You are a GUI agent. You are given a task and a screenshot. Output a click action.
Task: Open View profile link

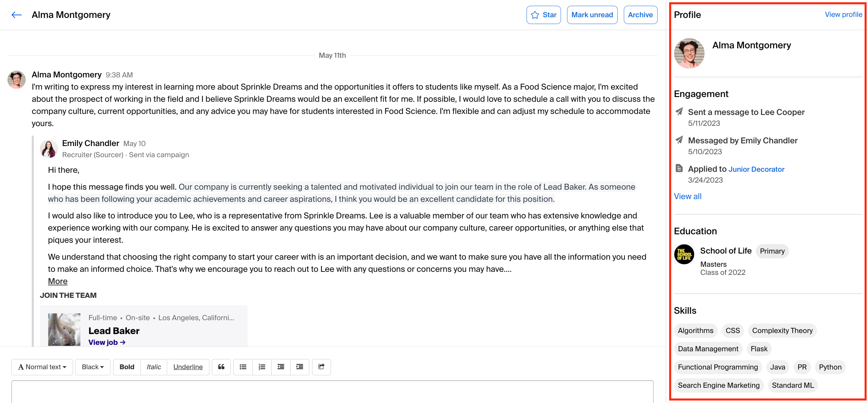tap(843, 15)
